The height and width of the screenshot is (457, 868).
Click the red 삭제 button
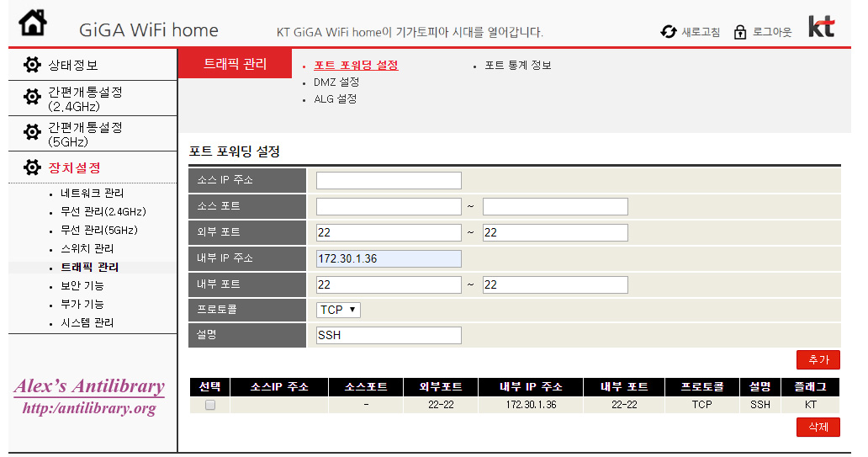point(818,427)
